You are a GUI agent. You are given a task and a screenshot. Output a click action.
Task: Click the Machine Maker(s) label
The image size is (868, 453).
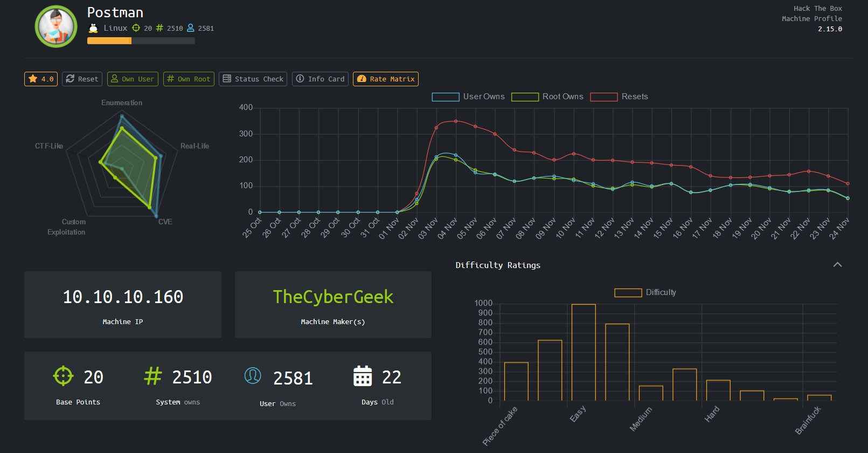pos(333,322)
